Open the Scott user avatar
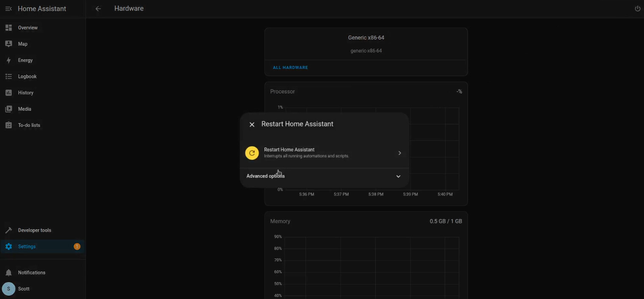The image size is (644, 299). tap(8, 289)
